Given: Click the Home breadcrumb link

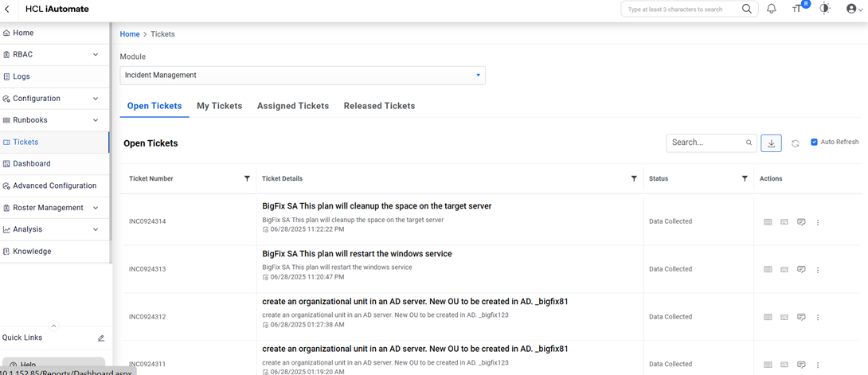Looking at the screenshot, I should click(130, 34).
